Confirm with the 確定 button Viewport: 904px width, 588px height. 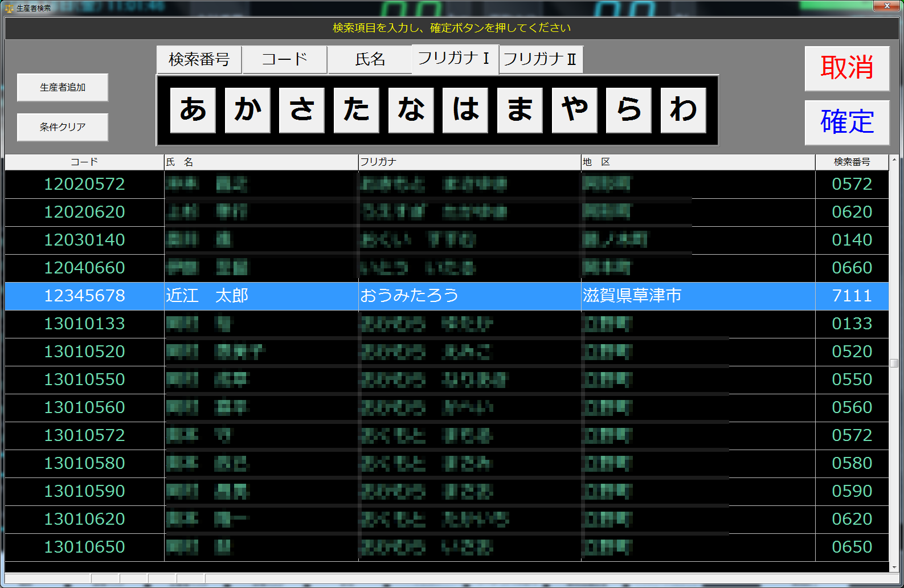coord(847,122)
